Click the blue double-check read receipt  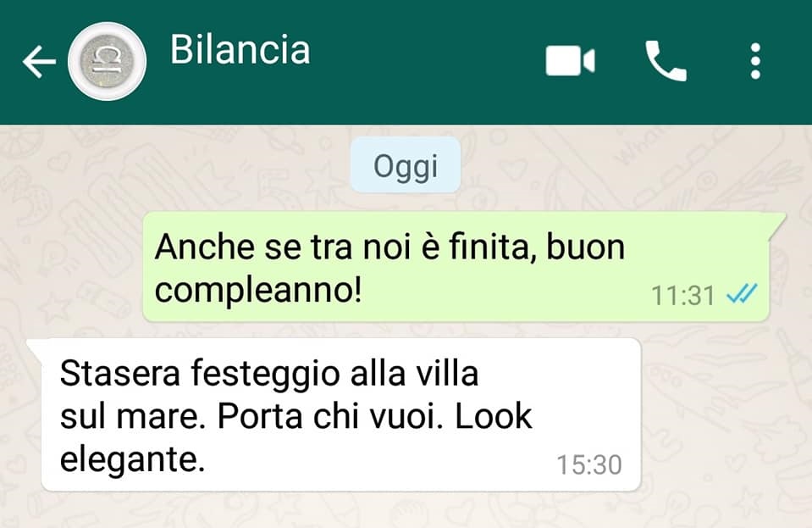point(742,294)
